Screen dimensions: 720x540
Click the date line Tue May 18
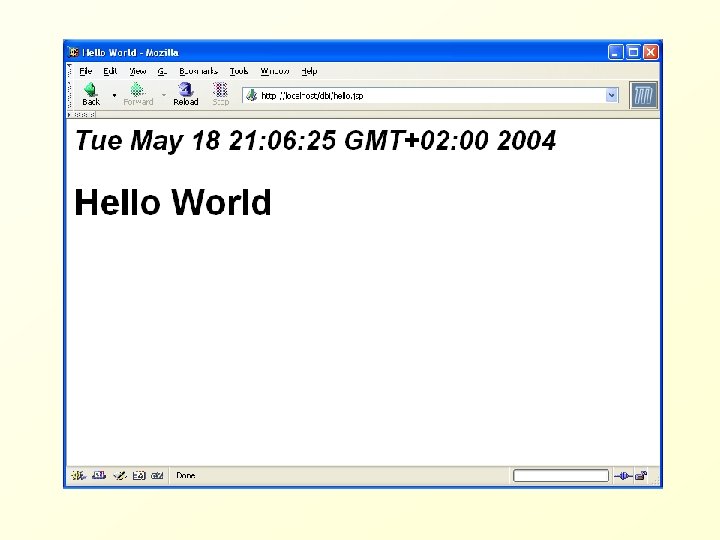(x=315, y=140)
